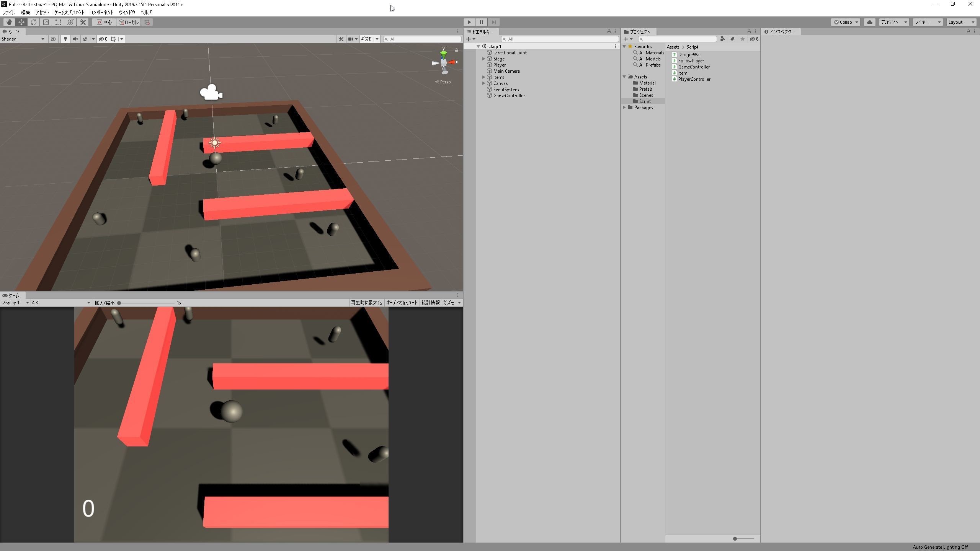Open the 4:3 aspect ratio dropdown
The height and width of the screenshot is (551, 980).
pos(61,303)
